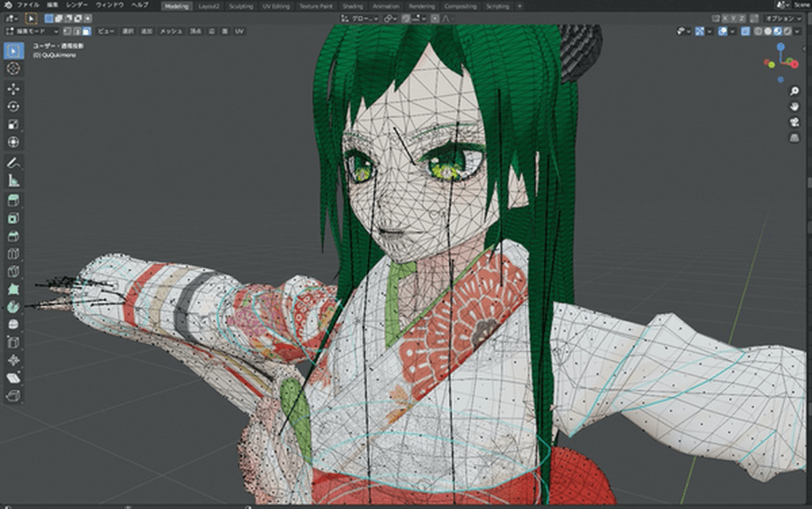Switch to wireframe shading mode
This screenshot has height=509, width=812.
click(x=758, y=31)
